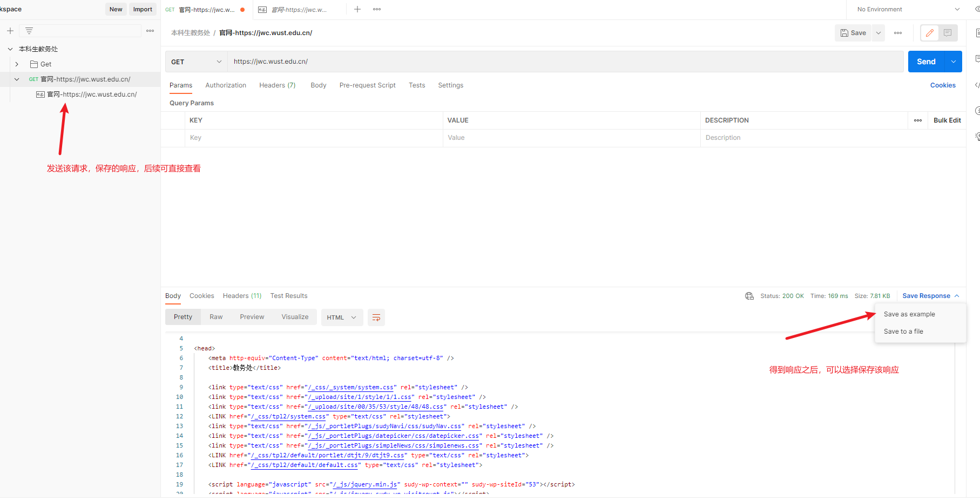The image size is (980, 501).
Task: Choose Save to a file
Action: 903,331
